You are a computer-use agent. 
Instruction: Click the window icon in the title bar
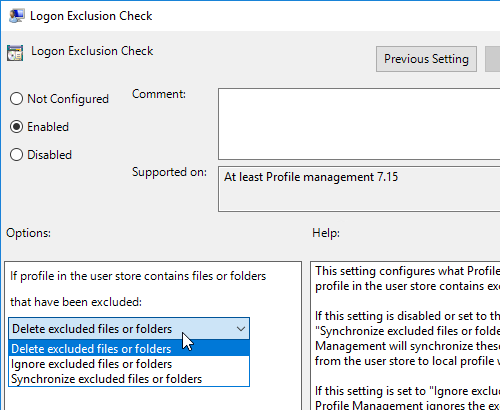[16, 16]
